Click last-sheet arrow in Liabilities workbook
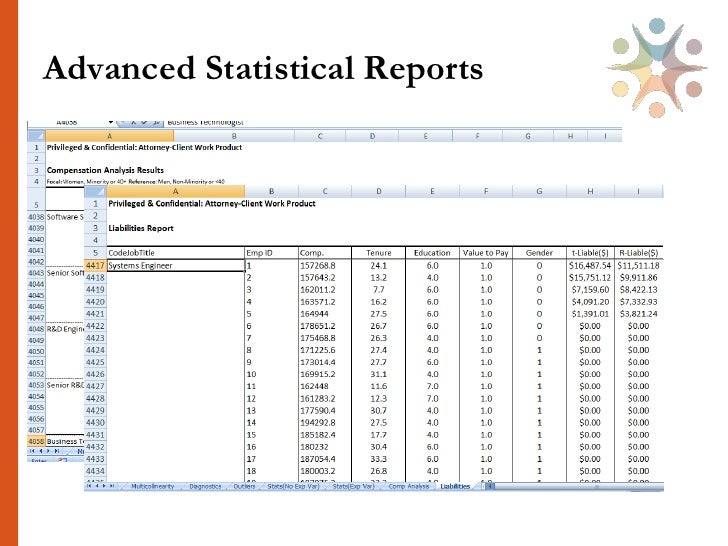The image size is (728, 546). (112, 486)
